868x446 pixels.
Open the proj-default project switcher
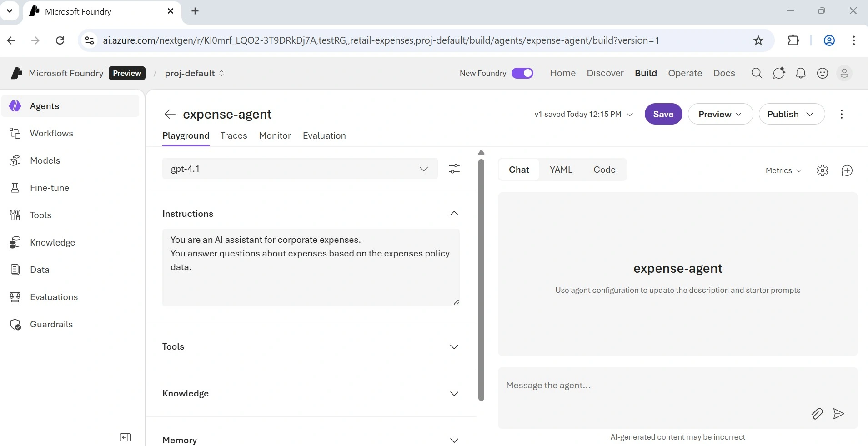pyautogui.click(x=195, y=73)
